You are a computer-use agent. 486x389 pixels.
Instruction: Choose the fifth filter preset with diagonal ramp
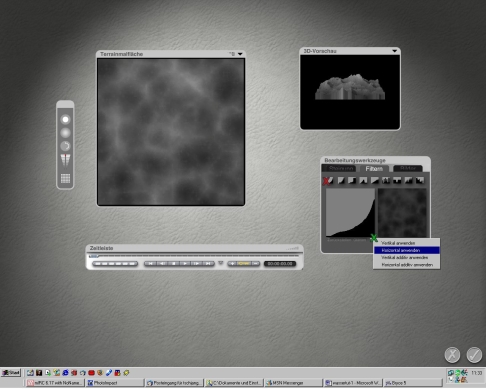[x=374, y=180]
